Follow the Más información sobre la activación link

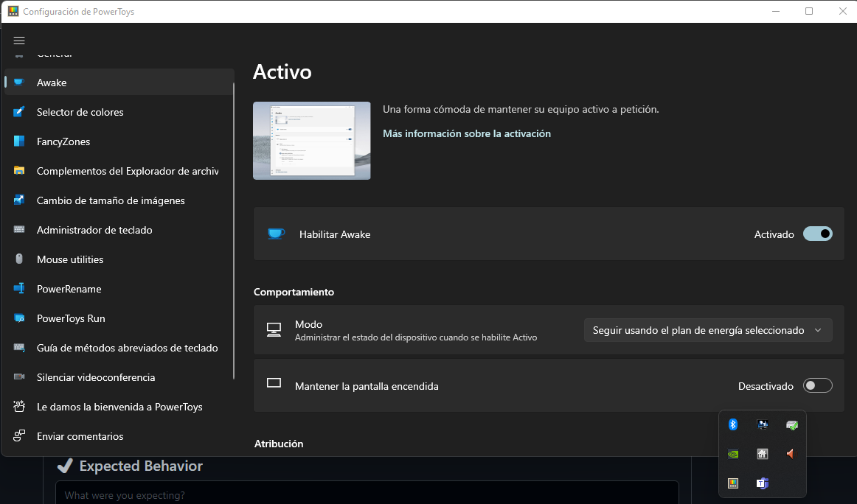coord(466,133)
